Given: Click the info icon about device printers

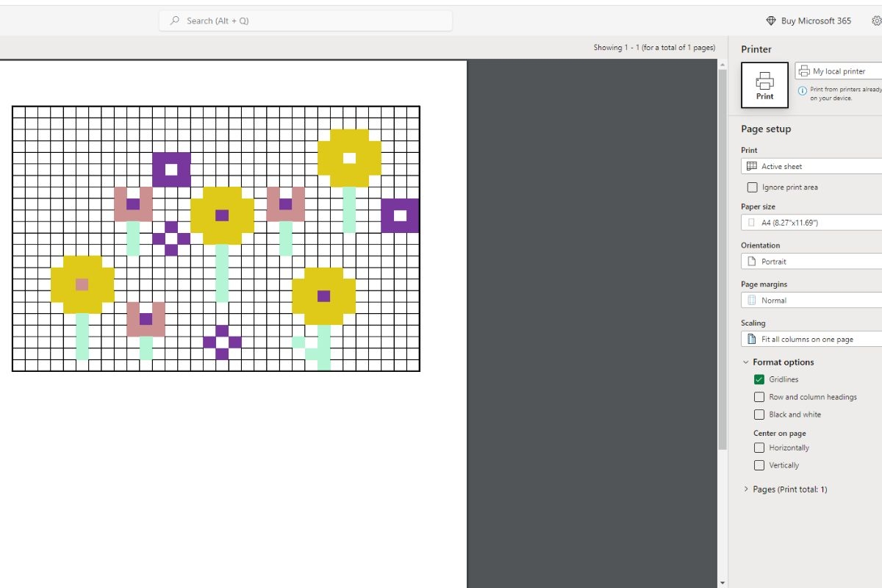Looking at the screenshot, I should coord(802,88).
